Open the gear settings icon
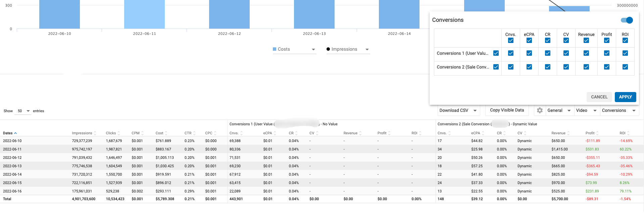The height and width of the screenshot is (220, 644). click(x=540, y=111)
